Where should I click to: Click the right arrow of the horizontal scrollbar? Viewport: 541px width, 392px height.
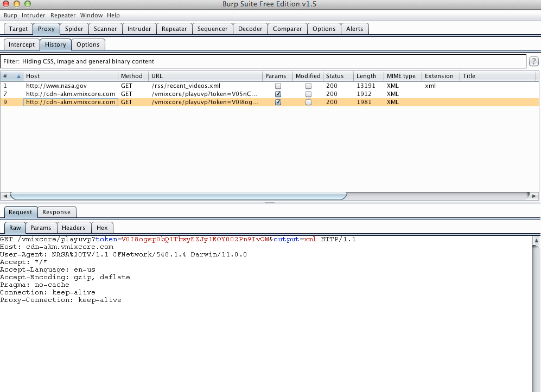pos(534,196)
